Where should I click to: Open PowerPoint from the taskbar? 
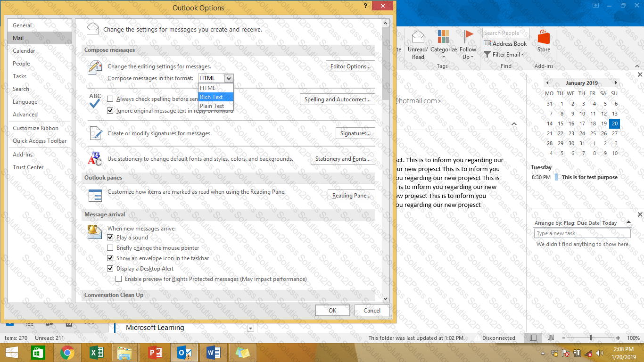(154, 353)
